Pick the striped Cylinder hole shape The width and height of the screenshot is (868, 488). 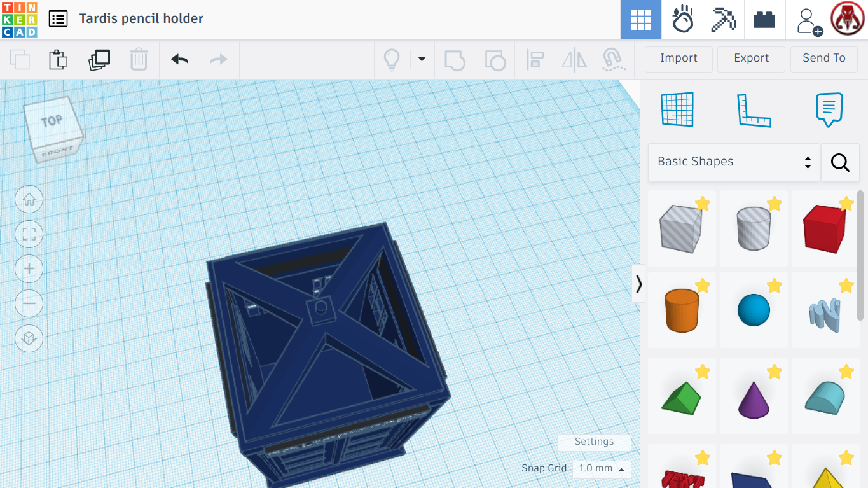[754, 228]
